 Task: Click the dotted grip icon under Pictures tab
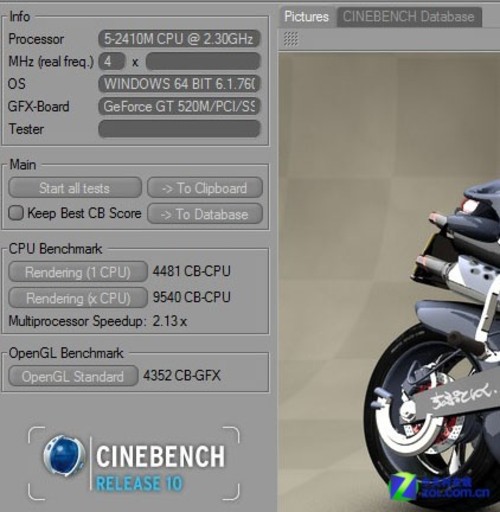(291, 39)
